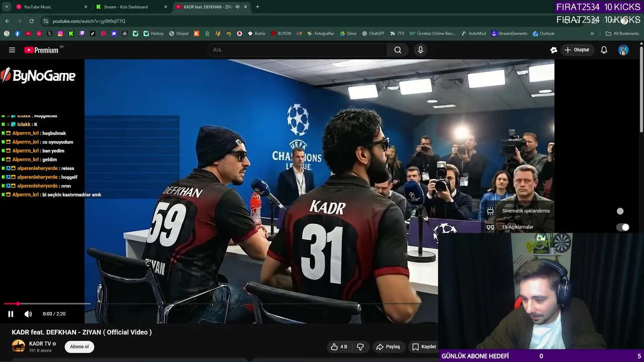Close the YouTube Music tab
The height and width of the screenshot is (362, 644).
86,7
